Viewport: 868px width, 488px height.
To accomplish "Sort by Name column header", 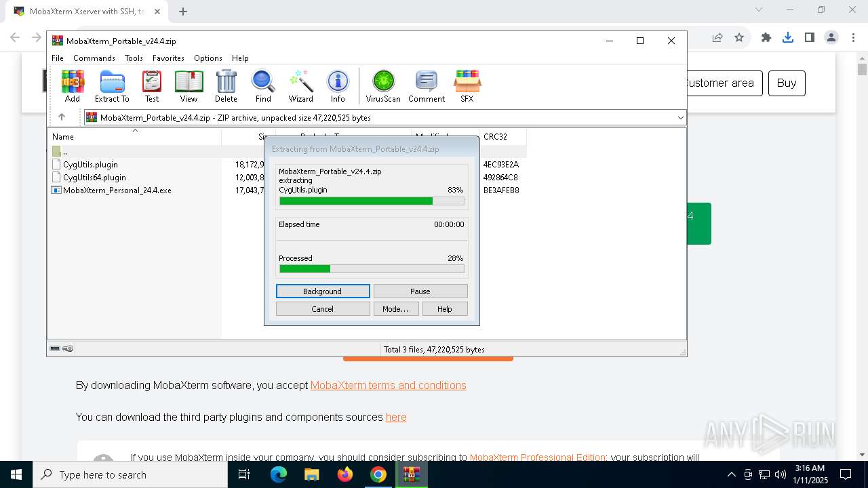I will [136, 136].
